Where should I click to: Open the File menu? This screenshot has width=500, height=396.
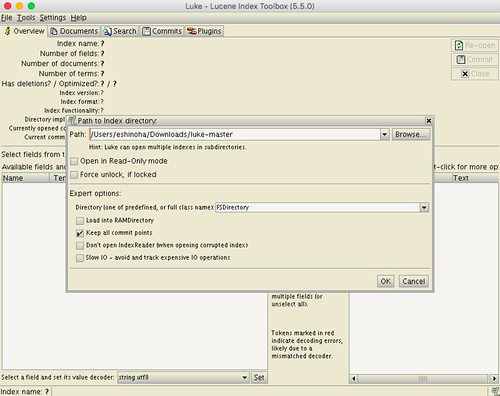pyautogui.click(x=7, y=17)
